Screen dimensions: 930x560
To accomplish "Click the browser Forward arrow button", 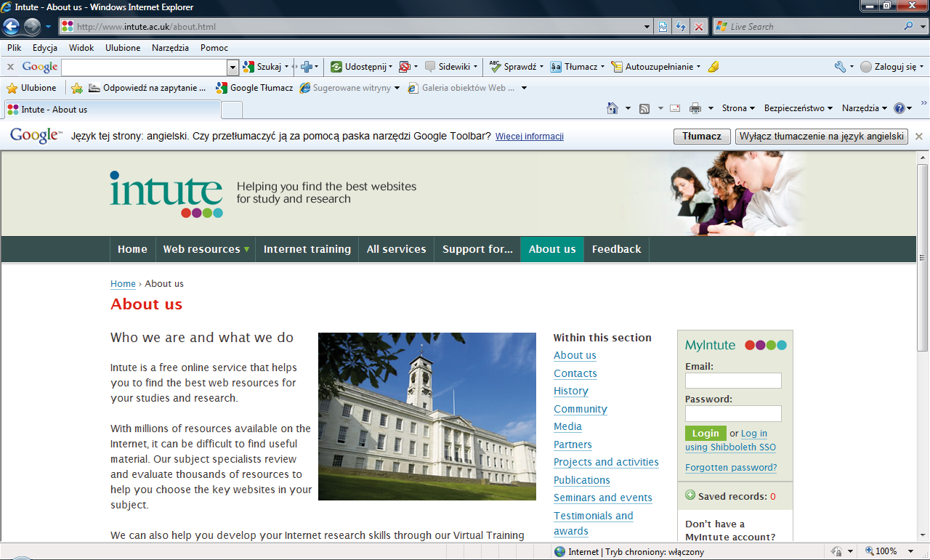I will pyautogui.click(x=32, y=27).
